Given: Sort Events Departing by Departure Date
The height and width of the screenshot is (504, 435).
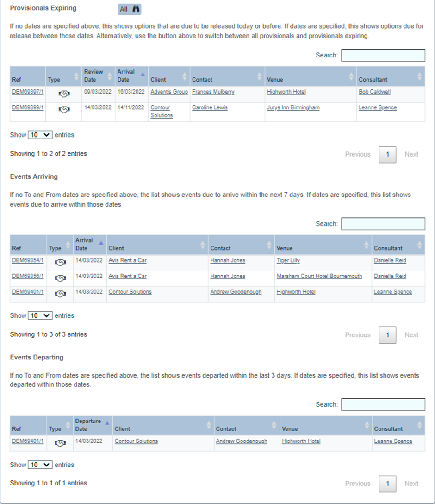Looking at the screenshot, I should [x=93, y=425].
